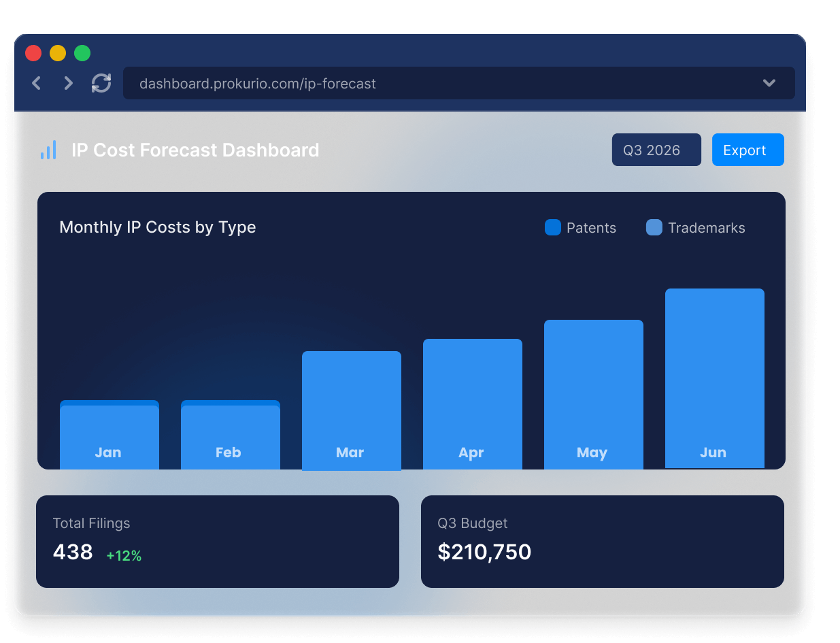Screen dimensions: 840x643
Task: Reload the page with refresh icon
Action: coord(101,83)
